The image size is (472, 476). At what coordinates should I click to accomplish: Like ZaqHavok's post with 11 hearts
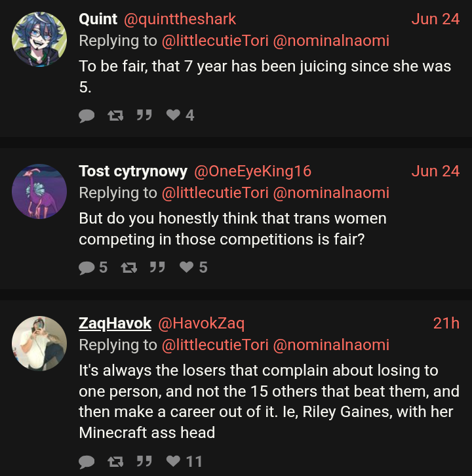(173, 462)
